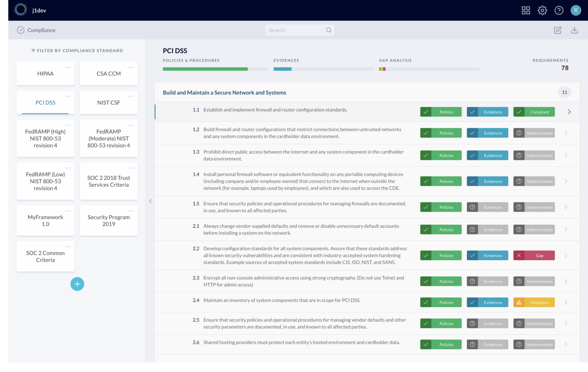This screenshot has width=588, height=372.
Task: Expand requirement 1.1 with right chevron
Action: click(569, 112)
